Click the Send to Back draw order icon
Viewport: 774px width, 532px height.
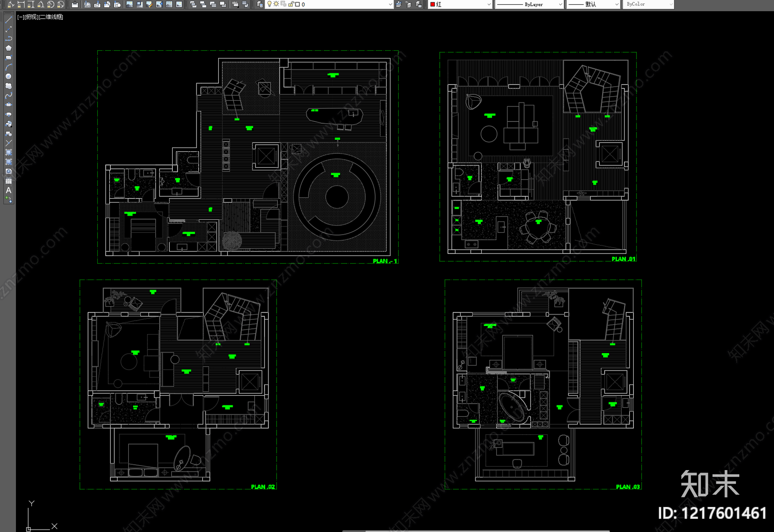(203, 4)
